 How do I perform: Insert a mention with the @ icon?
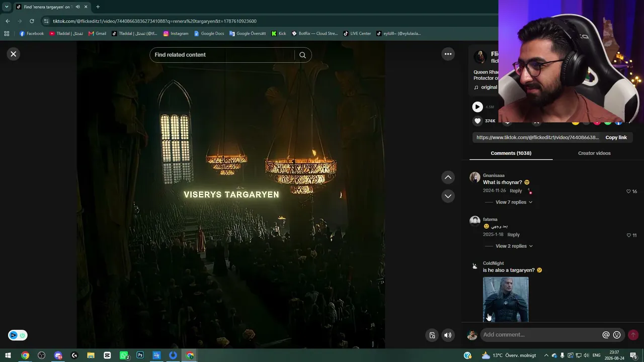click(606, 335)
